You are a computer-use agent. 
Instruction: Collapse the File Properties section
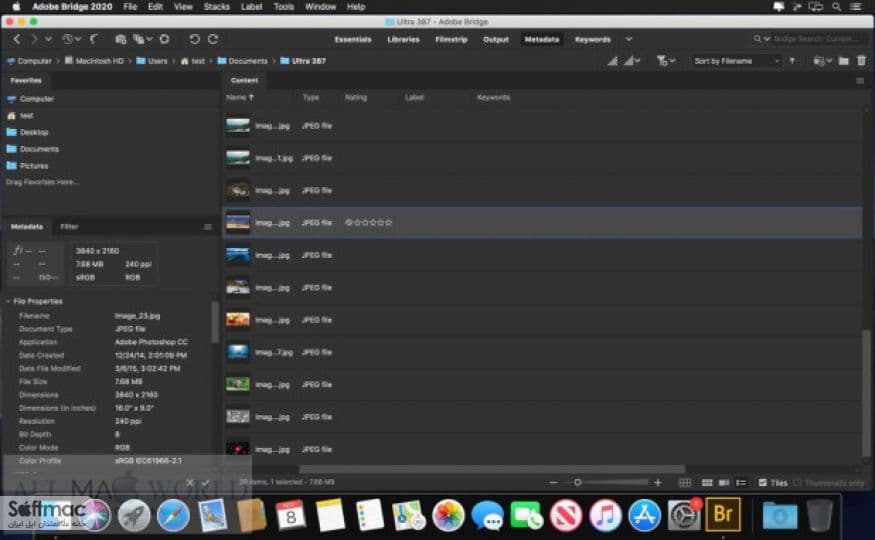tap(8, 301)
